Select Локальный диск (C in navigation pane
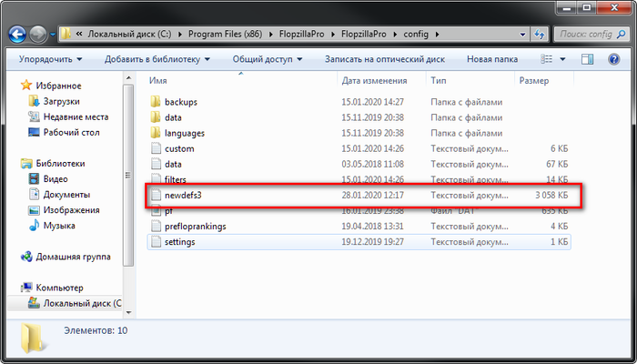This screenshot has height=364, width=637. [82, 303]
